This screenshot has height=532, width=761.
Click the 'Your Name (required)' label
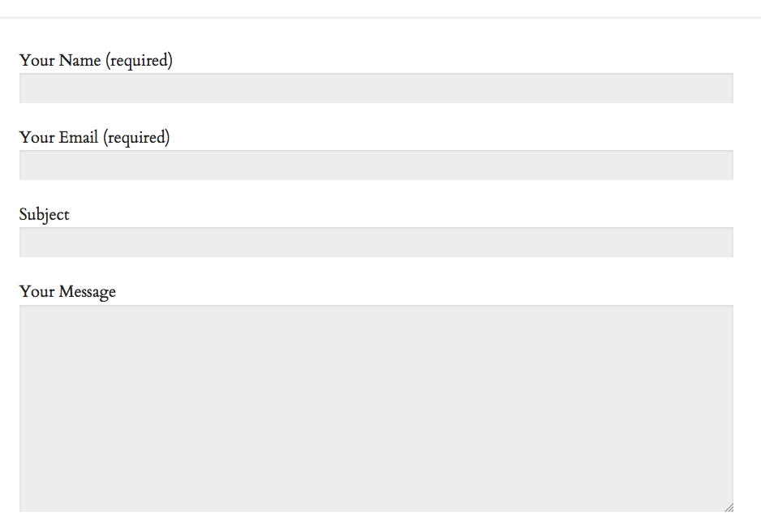tap(96, 61)
